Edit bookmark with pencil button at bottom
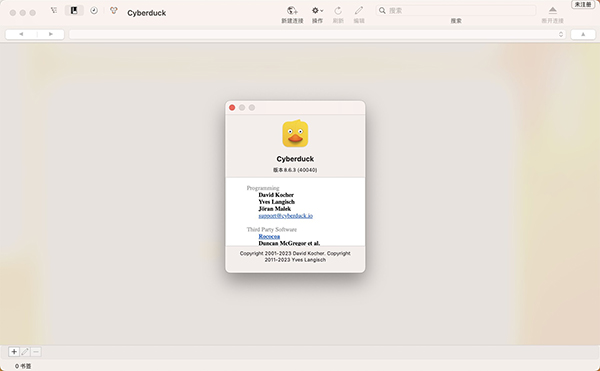This screenshot has height=371, width=600. [25, 351]
